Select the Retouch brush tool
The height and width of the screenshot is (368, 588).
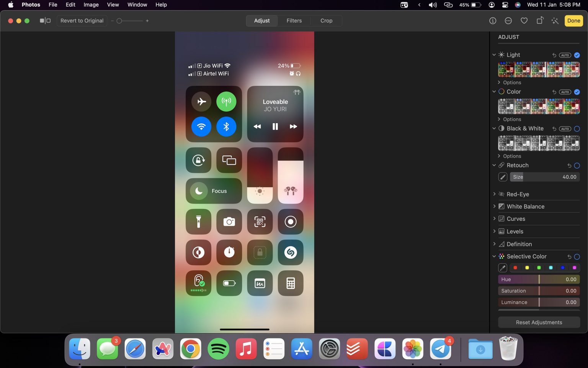coord(503,177)
